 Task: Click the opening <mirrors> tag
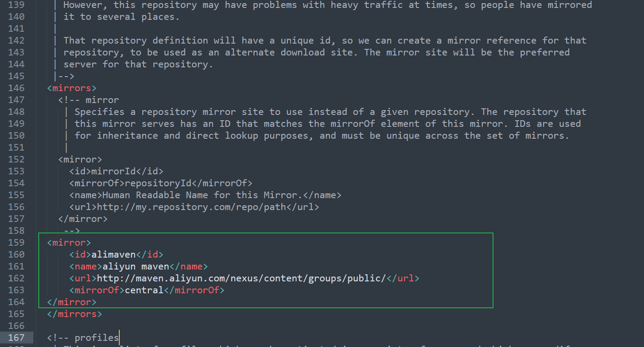point(71,88)
